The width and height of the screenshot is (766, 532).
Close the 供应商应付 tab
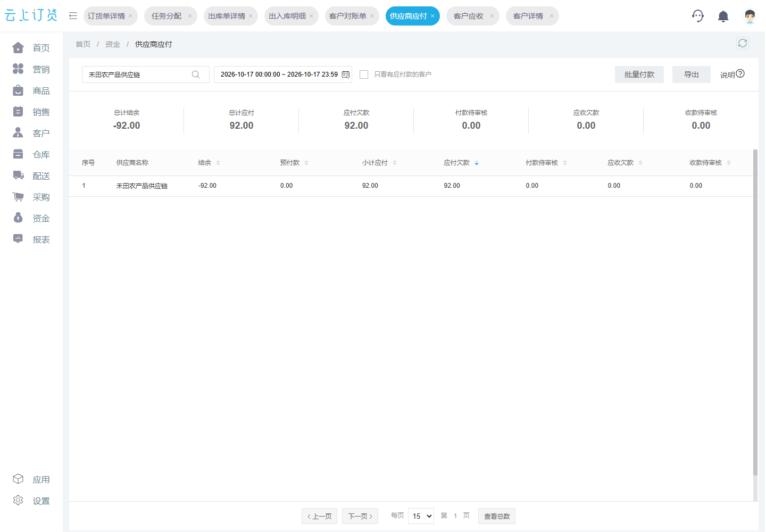pyautogui.click(x=432, y=16)
